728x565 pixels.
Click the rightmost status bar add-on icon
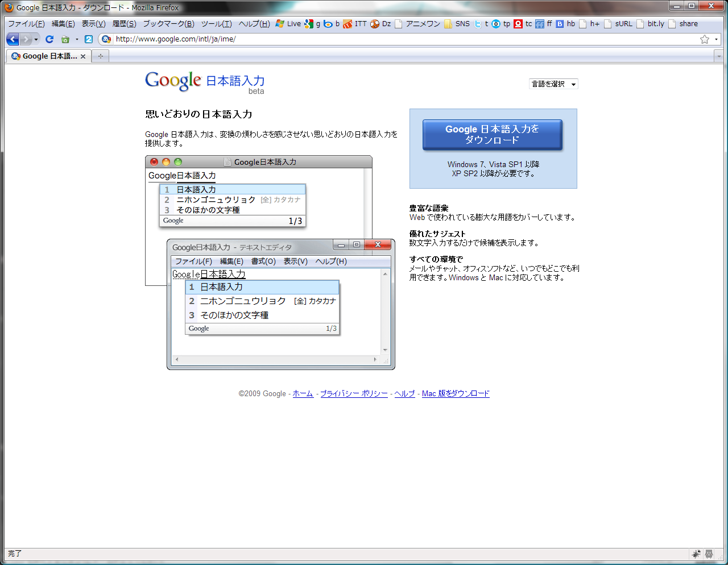pos(709,554)
